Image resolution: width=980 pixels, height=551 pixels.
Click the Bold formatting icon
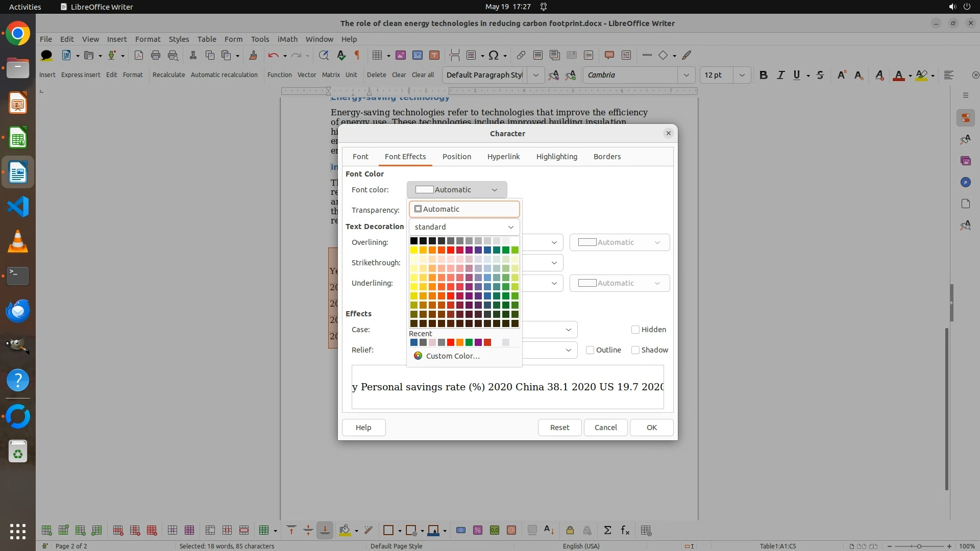pyautogui.click(x=763, y=75)
